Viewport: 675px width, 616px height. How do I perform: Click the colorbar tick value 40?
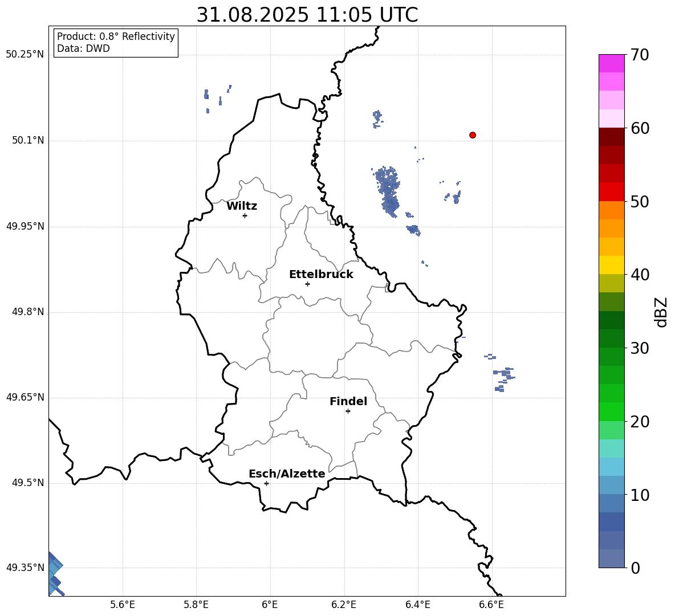[x=640, y=275]
